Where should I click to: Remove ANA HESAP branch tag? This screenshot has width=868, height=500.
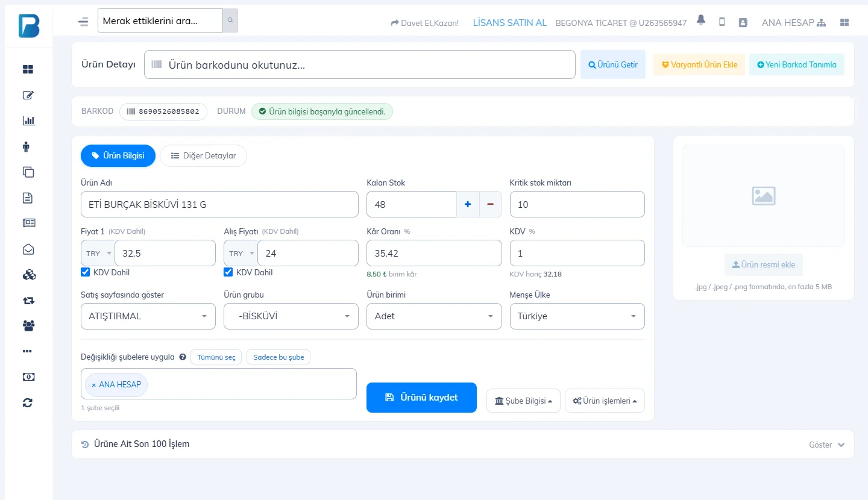[x=93, y=385]
